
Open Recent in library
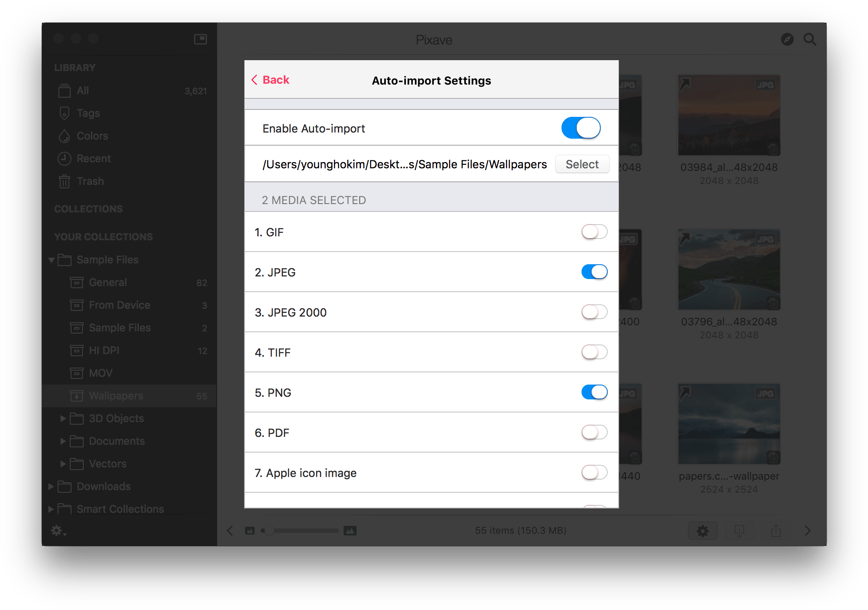[129, 159]
